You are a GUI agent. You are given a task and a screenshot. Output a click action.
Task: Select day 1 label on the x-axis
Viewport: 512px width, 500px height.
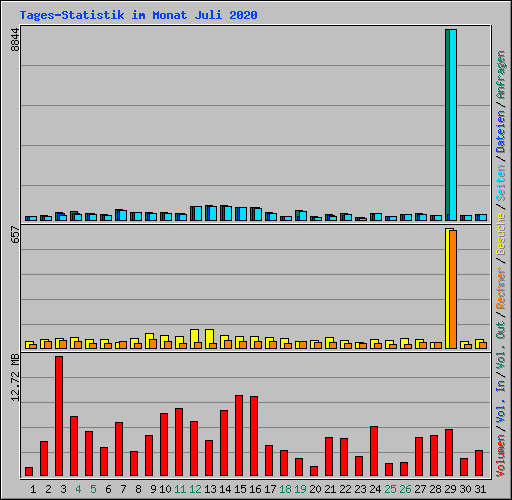point(33,489)
